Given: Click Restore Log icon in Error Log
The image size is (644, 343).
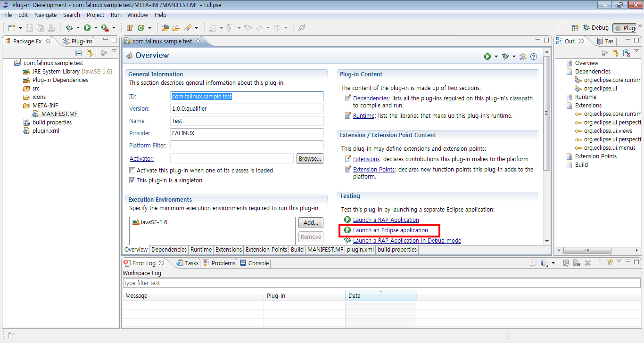Looking at the screenshot, I should [609, 263].
